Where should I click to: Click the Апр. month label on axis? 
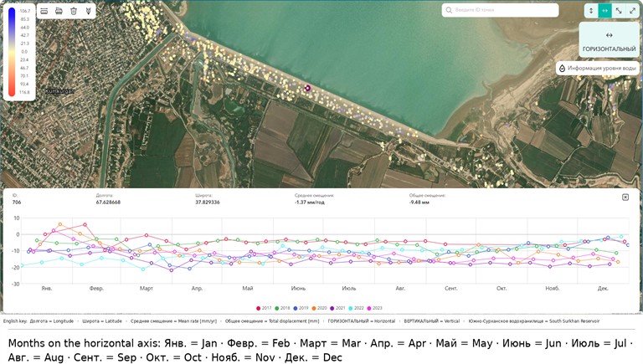[x=197, y=288]
